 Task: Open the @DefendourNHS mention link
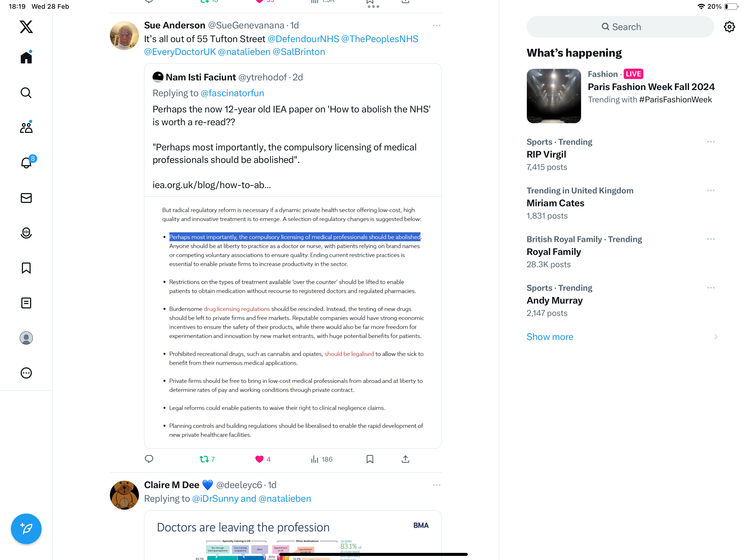click(x=303, y=39)
